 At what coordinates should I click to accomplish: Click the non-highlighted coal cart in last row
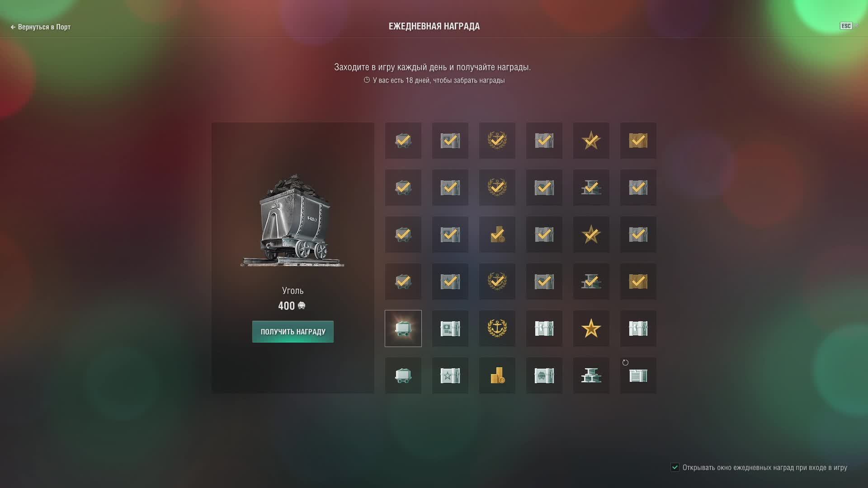[403, 375]
